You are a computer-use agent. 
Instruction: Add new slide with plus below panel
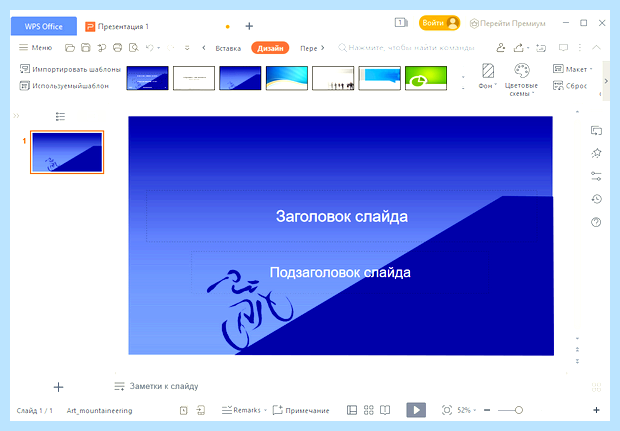[58, 387]
